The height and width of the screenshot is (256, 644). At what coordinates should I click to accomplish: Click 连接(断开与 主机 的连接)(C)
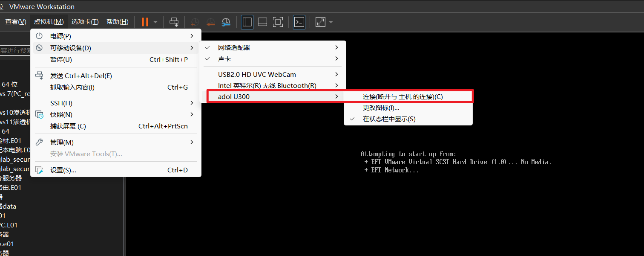pos(408,97)
